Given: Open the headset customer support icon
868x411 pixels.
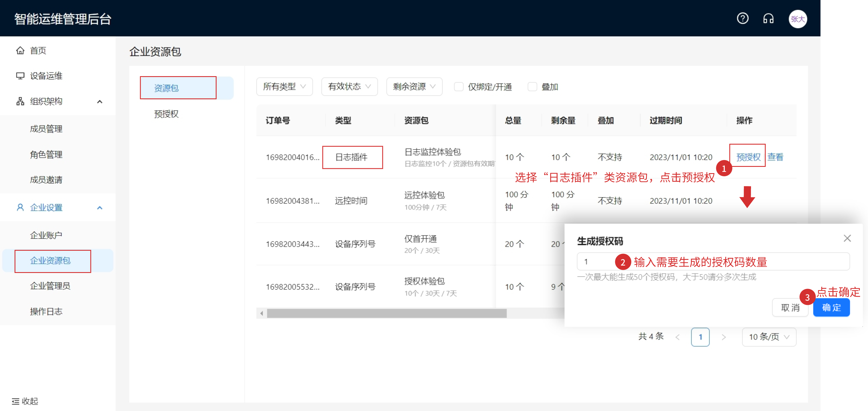Looking at the screenshot, I should (x=768, y=18).
